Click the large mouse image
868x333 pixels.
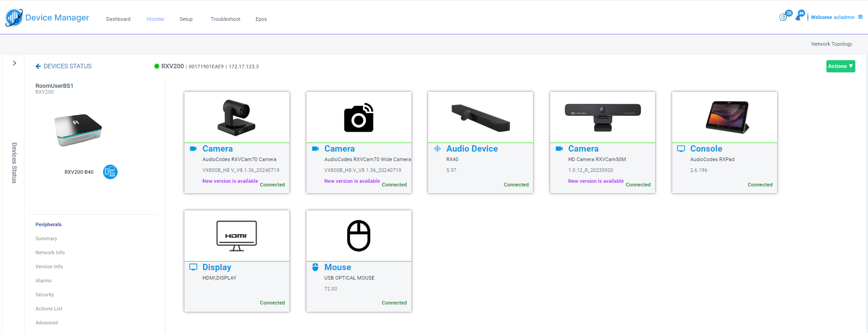click(x=359, y=236)
